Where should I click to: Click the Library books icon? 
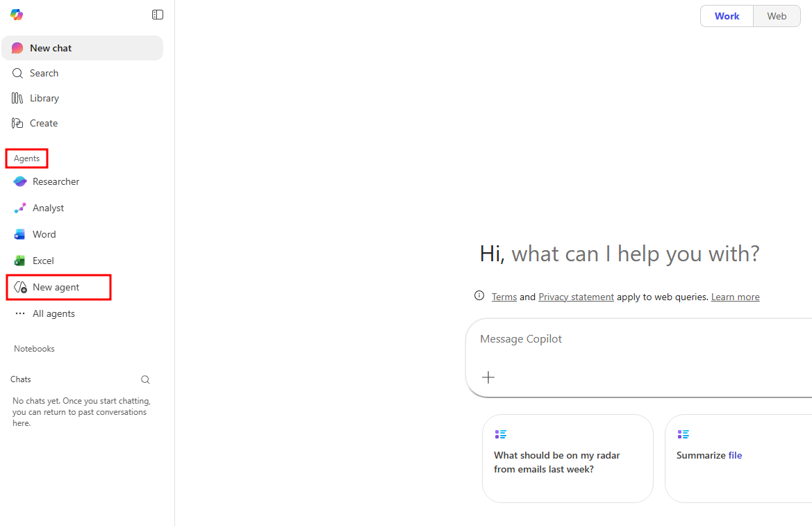[17, 98]
